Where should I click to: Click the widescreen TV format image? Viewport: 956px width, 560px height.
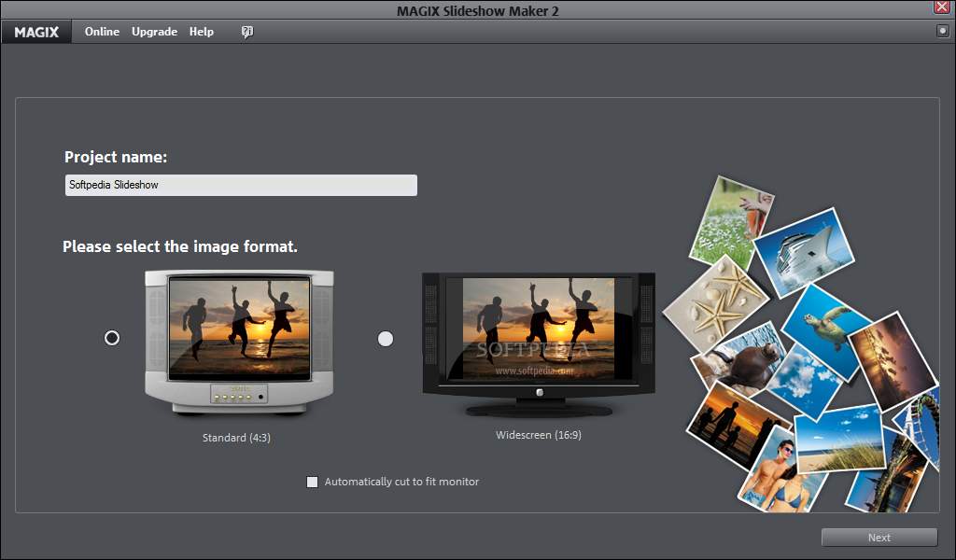click(539, 344)
